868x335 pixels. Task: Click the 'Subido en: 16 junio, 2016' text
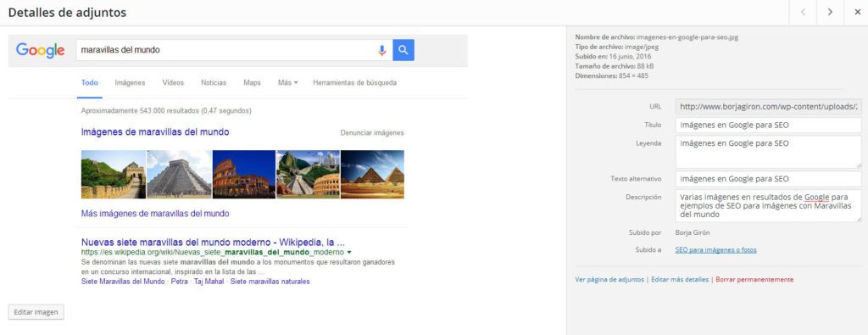click(x=613, y=57)
